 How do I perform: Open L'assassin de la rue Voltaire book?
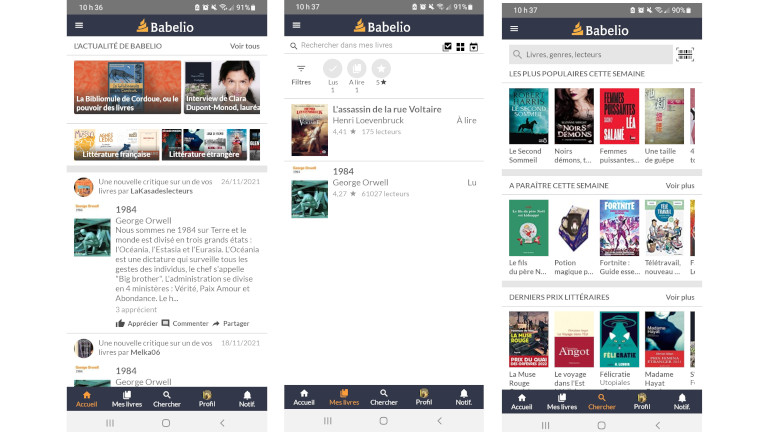[384, 130]
